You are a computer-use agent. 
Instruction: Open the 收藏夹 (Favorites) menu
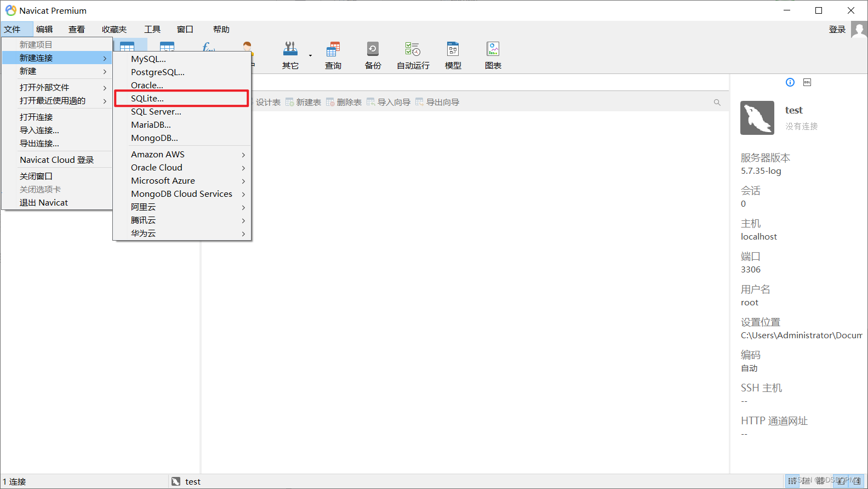[114, 30]
